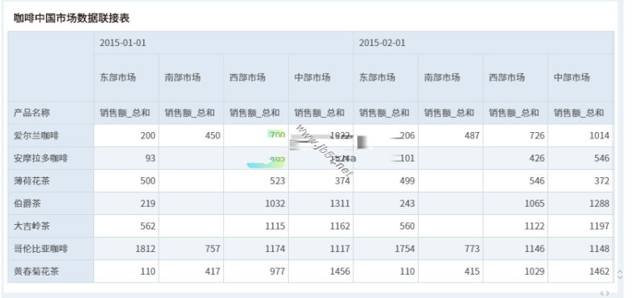Select the 哥伦比亚咖啡 row label
The image size is (644, 298).
pyautogui.click(x=41, y=249)
